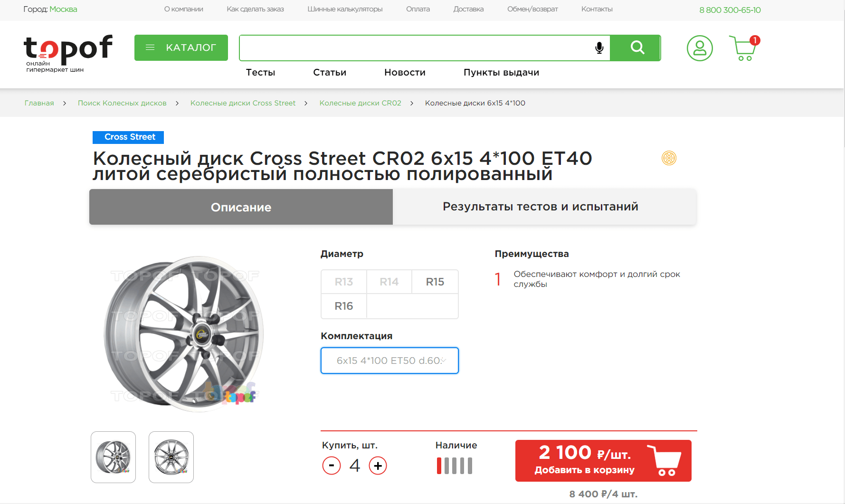The width and height of the screenshot is (845, 504).
Task: Click the Добавить в корзину button
Action: click(603, 461)
